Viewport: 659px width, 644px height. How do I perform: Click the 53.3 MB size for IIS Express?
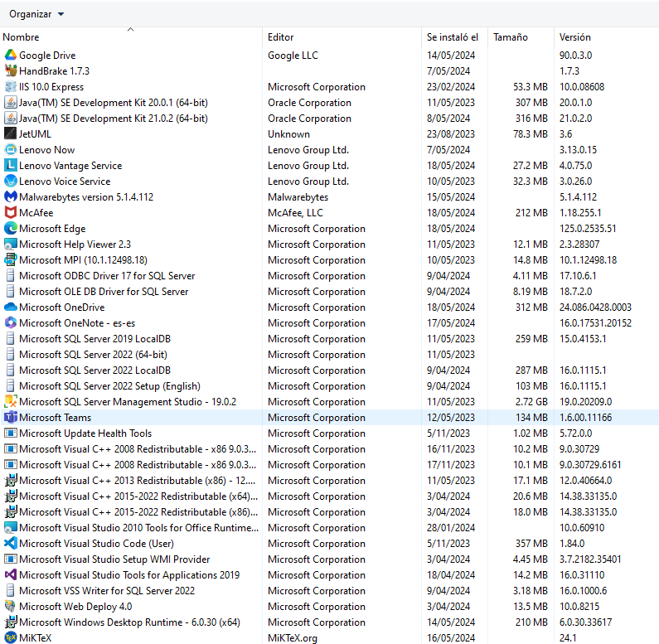pyautogui.click(x=531, y=86)
